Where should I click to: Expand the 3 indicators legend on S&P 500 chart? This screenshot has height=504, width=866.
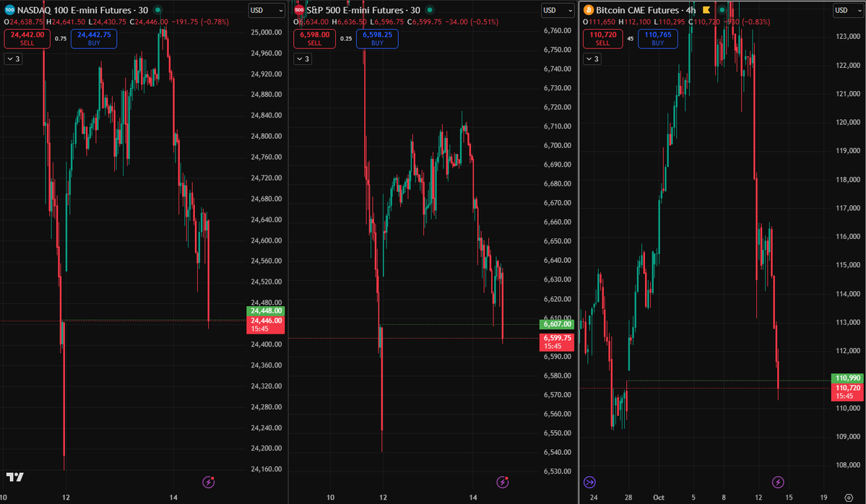pos(303,58)
